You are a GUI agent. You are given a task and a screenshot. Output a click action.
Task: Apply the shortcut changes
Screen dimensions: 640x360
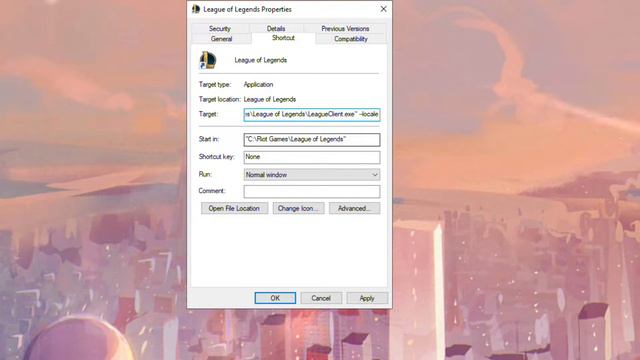(367, 298)
